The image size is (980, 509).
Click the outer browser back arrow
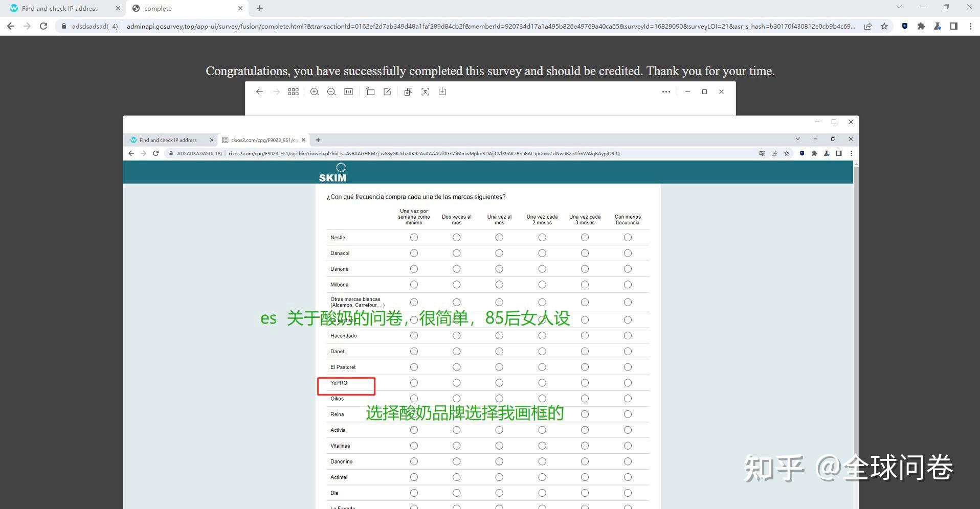[11, 26]
